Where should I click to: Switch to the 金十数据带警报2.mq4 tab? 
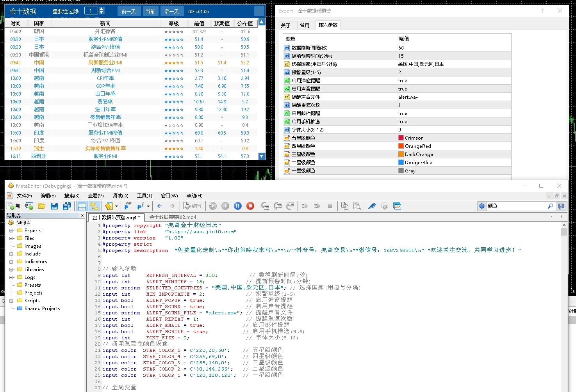173,217
